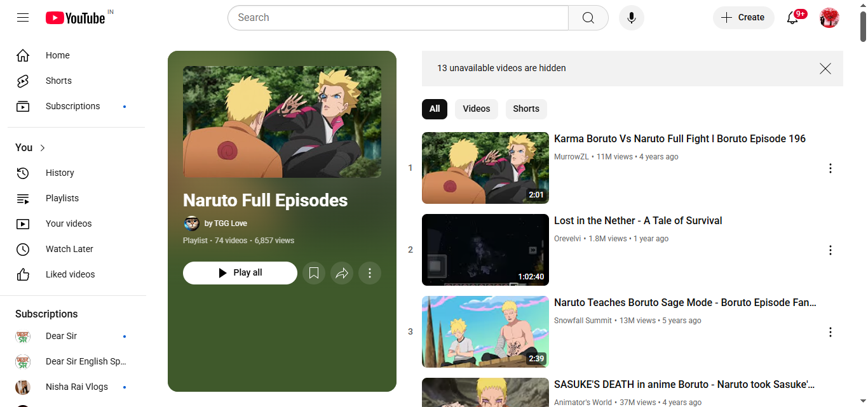Open Dear Sir English Speaking channel
This screenshot has width=868, height=407.
point(76,361)
